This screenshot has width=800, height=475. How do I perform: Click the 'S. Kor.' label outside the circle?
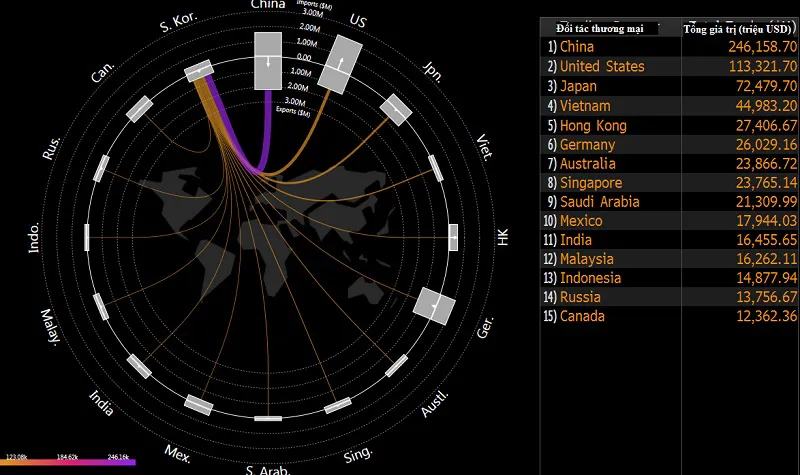(x=178, y=22)
